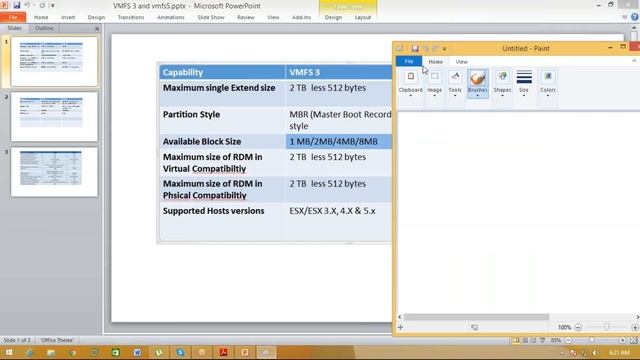Click Redo in PowerPoint's quick access toolbar
This screenshot has height=360, width=640.
pyautogui.click(x=42, y=5)
